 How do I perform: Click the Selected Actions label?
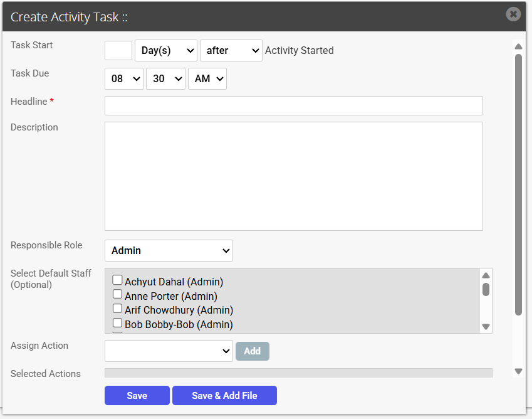[x=46, y=374]
